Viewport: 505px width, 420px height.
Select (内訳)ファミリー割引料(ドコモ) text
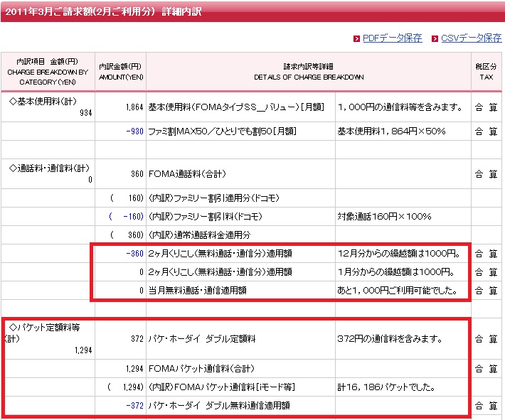click(205, 217)
